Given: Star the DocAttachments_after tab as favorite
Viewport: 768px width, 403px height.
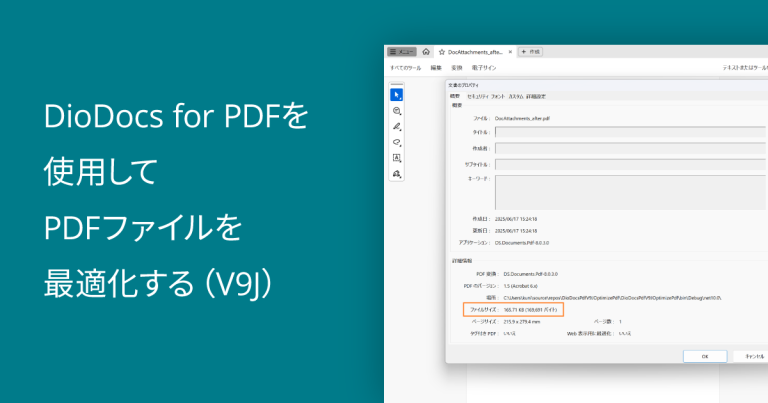Looking at the screenshot, I should click(x=442, y=52).
